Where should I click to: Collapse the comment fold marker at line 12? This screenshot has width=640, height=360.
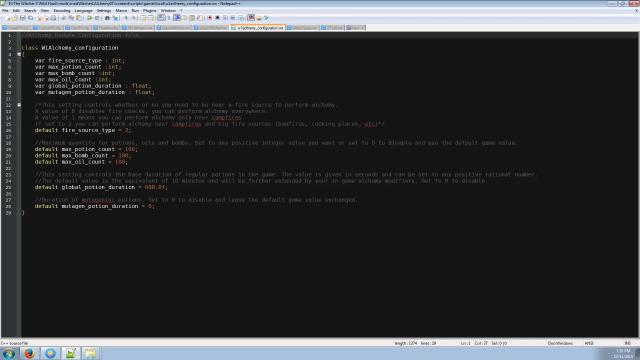[x=19, y=105]
